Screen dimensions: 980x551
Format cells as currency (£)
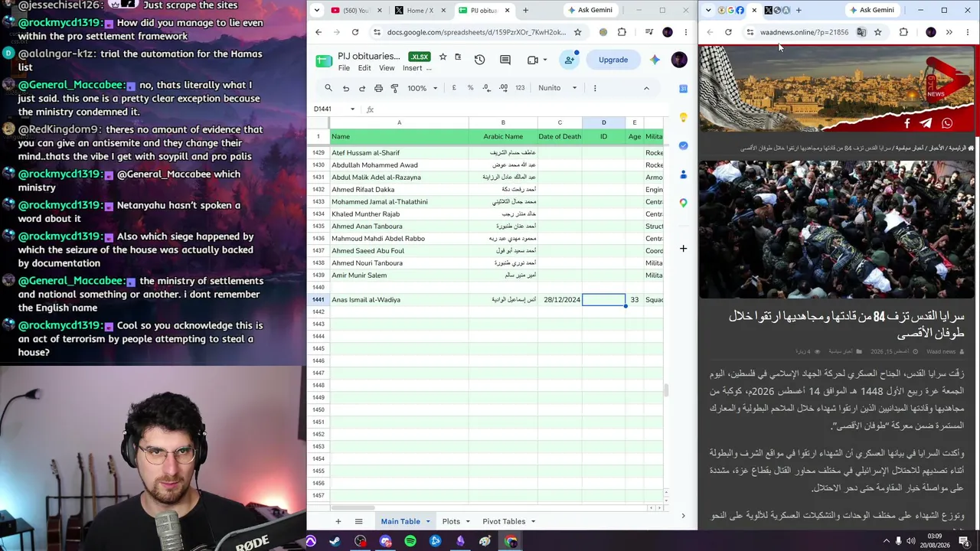(x=454, y=88)
